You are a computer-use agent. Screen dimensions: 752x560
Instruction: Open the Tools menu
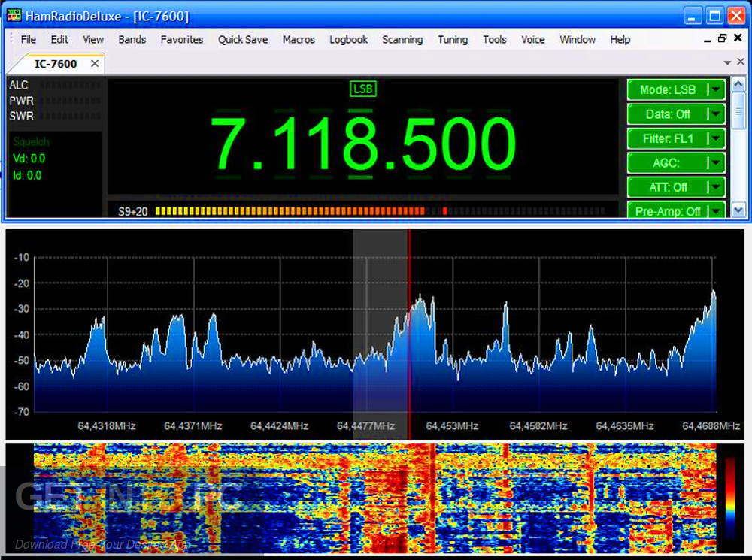pyautogui.click(x=495, y=39)
